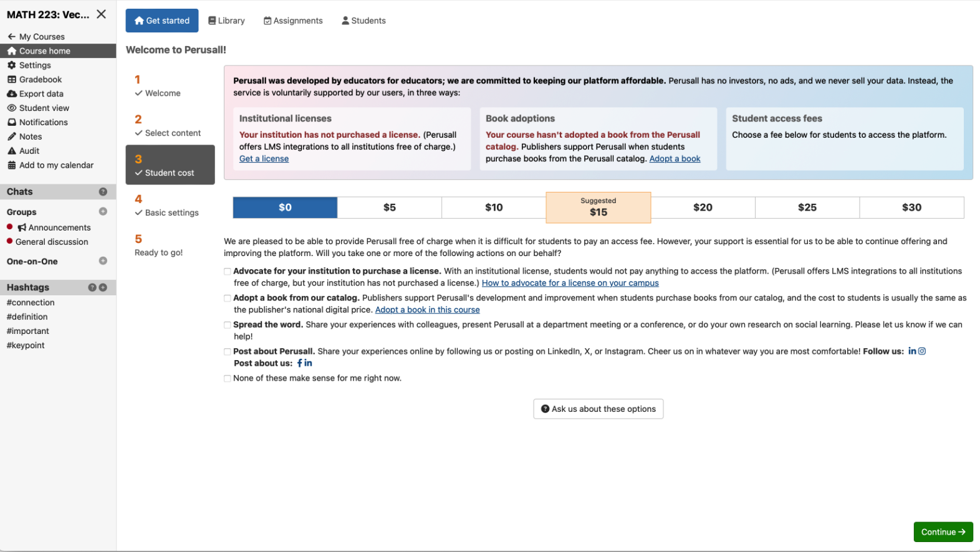The width and height of the screenshot is (980, 552).
Task: Post about Perusall via the LinkedIn icon
Action: tap(308, 363)
